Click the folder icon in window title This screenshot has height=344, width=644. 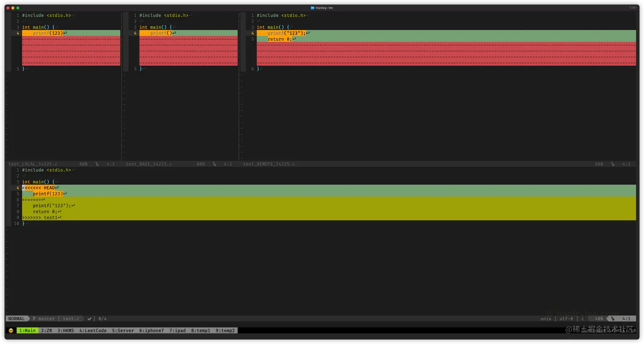point(312,8)
